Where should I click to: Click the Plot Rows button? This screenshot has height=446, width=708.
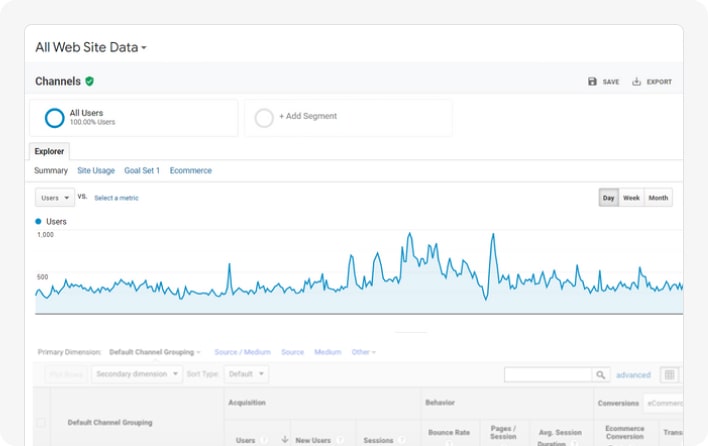(66, 374)
